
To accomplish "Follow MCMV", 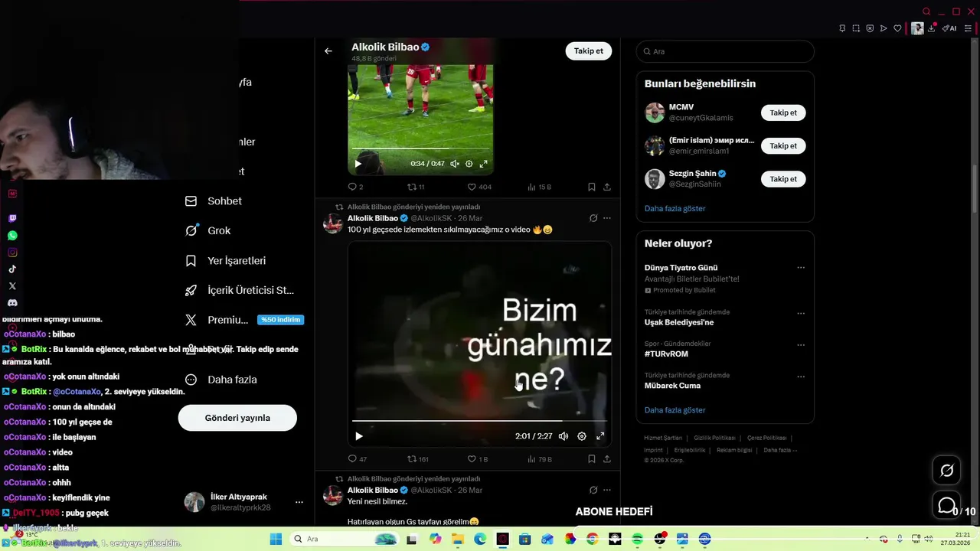I will point(783,112).
